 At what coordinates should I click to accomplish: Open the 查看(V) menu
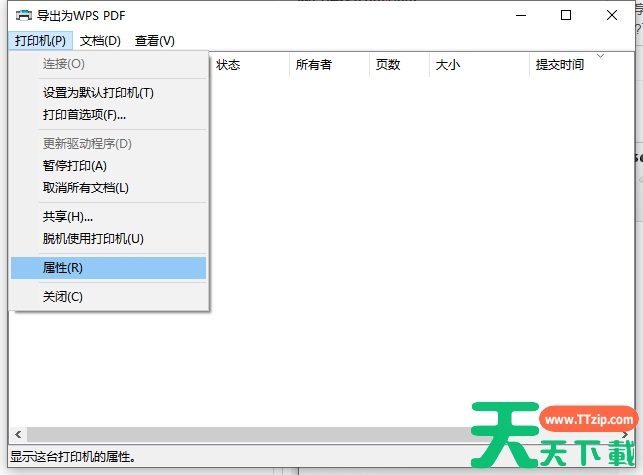tap(155, 41)
